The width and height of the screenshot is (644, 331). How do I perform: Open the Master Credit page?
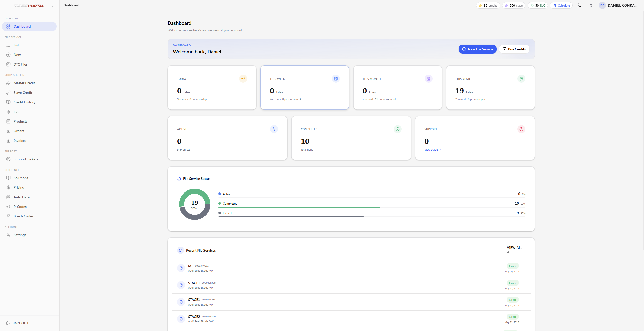(29, 83)
